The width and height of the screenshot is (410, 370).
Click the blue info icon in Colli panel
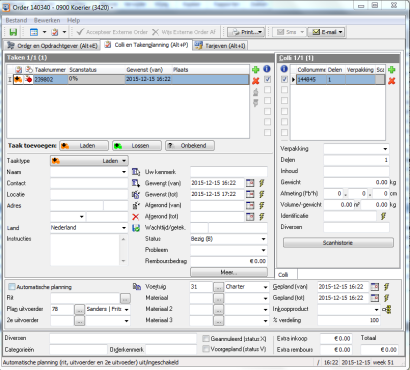pyautogui.click(x=284, y=69)
